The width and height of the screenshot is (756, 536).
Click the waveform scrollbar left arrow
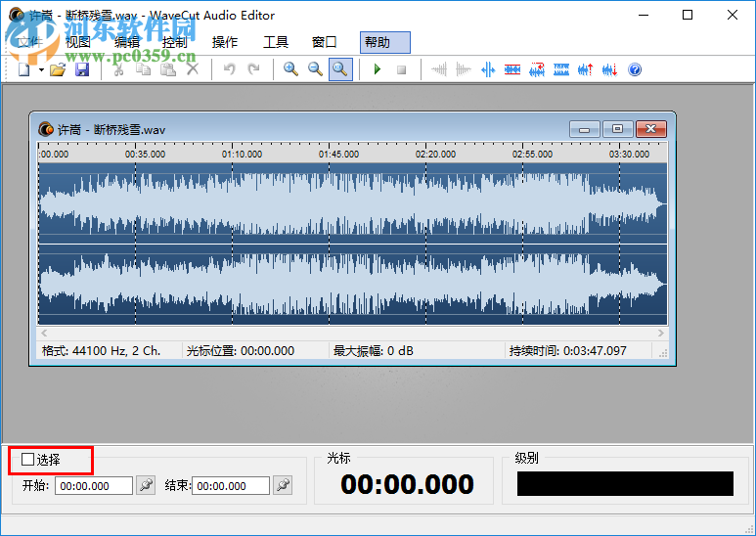click(x=44, y=334)
